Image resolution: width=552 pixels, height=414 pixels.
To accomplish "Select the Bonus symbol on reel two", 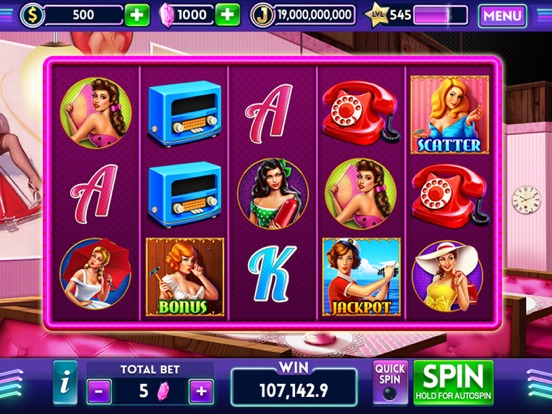I will pyautogui.click(x=185, y=277).
